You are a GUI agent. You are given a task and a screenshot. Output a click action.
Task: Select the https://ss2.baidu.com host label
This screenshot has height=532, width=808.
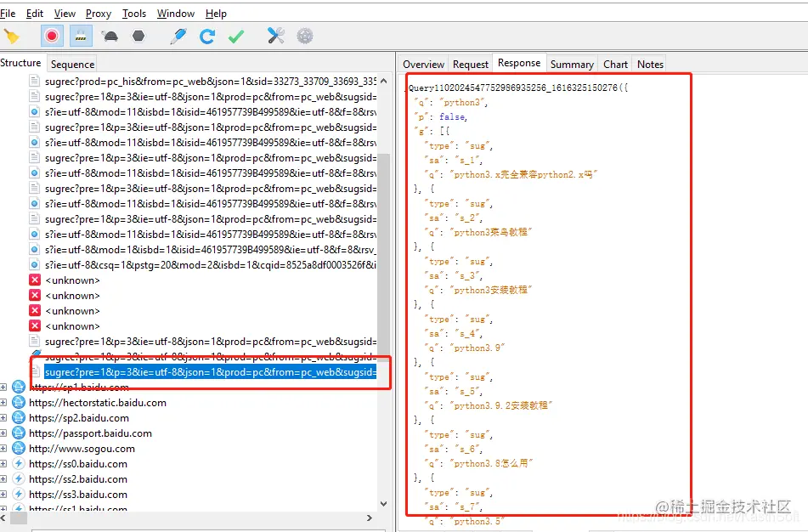point(78,479)
